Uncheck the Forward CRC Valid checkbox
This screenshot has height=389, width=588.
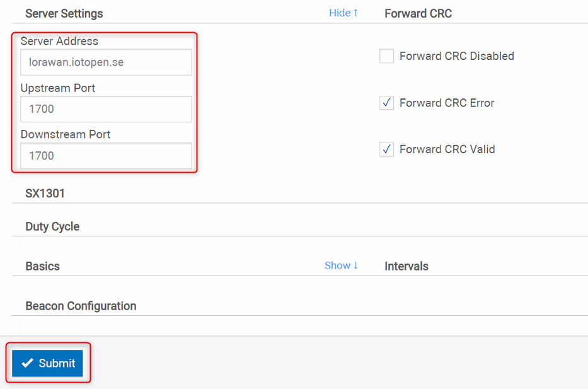(386, 149)
